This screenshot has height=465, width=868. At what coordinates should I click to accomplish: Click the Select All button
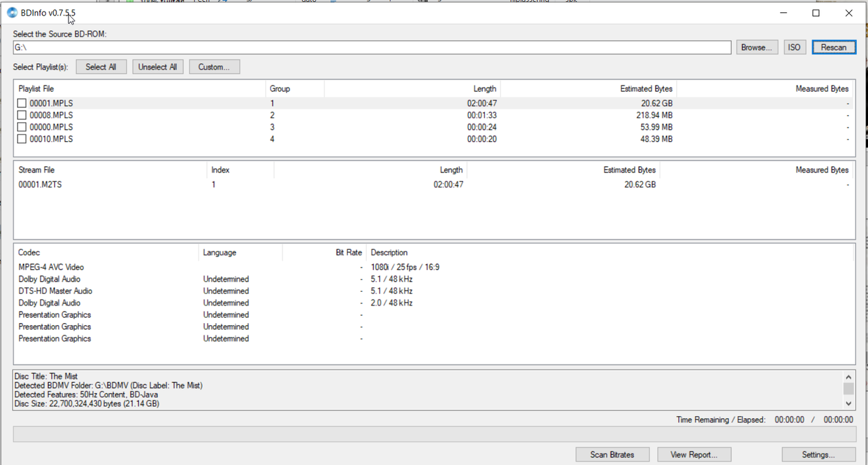pos(101,67)
